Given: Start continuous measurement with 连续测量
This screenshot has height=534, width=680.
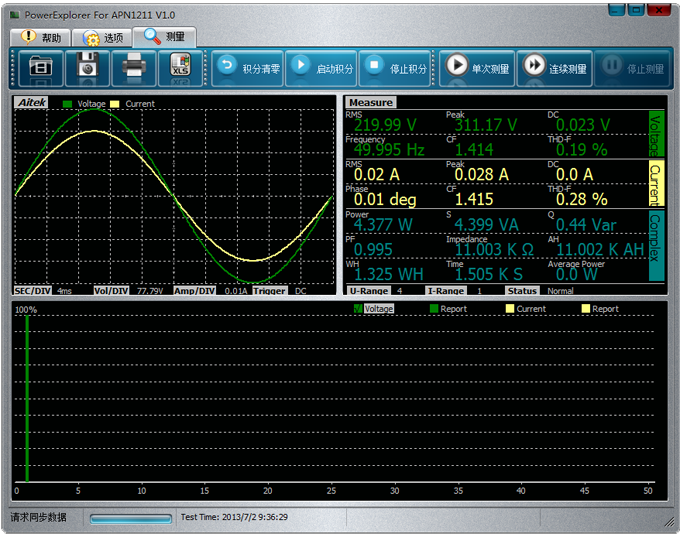Looking at the screenshot, I should (554, 68).
